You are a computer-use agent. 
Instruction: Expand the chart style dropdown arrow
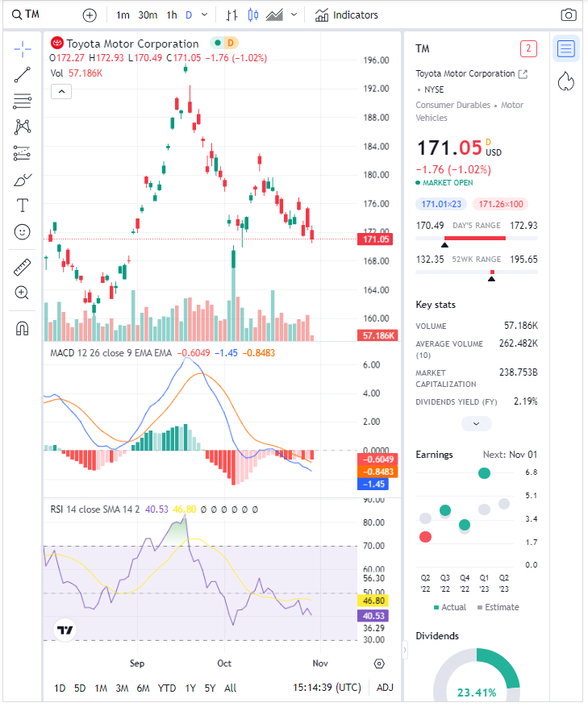click(294, 15)
